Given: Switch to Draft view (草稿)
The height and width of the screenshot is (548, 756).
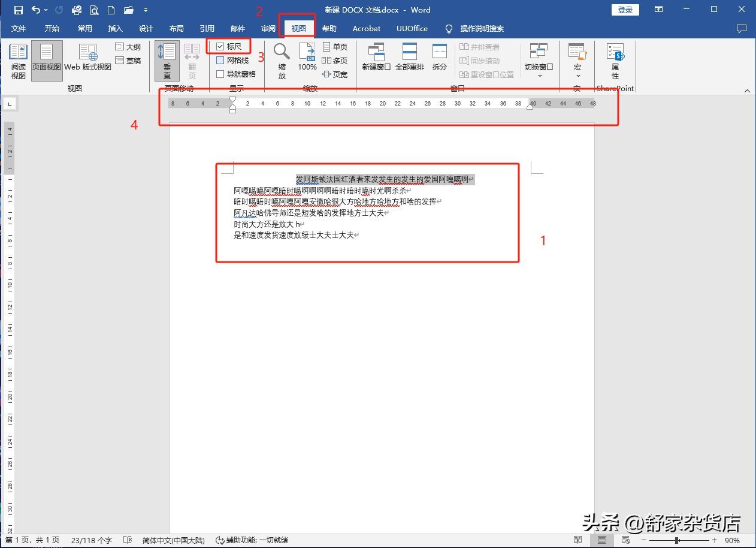Looking at the screenshot, I should point(128,61).
